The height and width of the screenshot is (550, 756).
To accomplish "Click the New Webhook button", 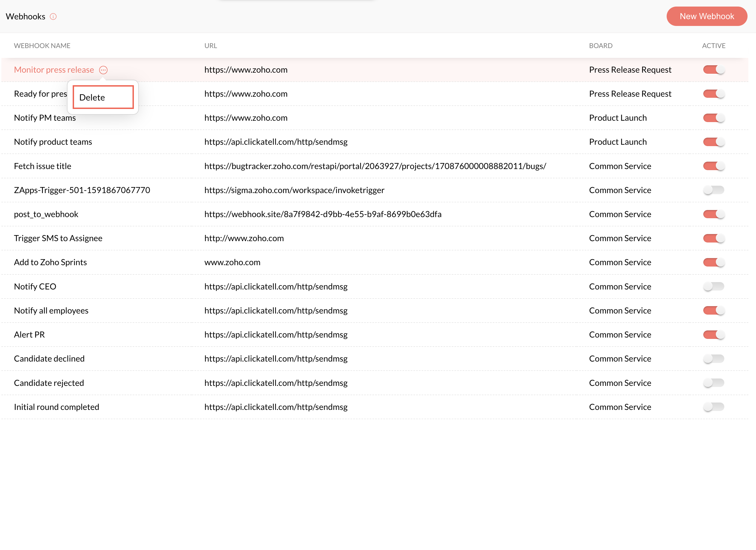I will pyautogui.click(x=706, y=16).
